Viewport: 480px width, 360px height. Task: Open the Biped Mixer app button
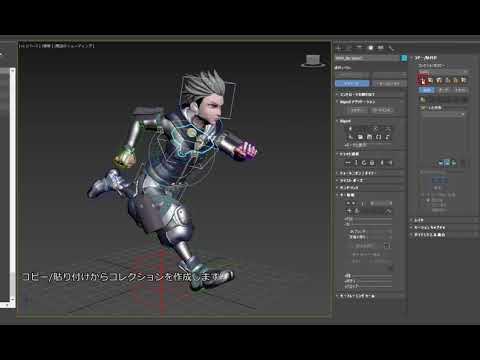[x=357, y=110]
